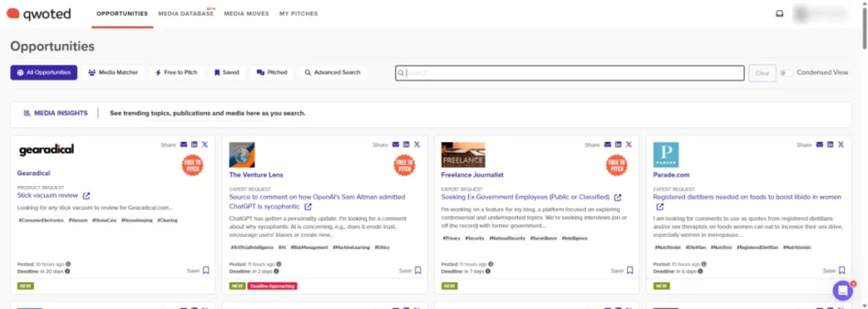The image size is (868, 309).
Task: Open Stick vacuum review external-link icon
Action: [86, 196]
